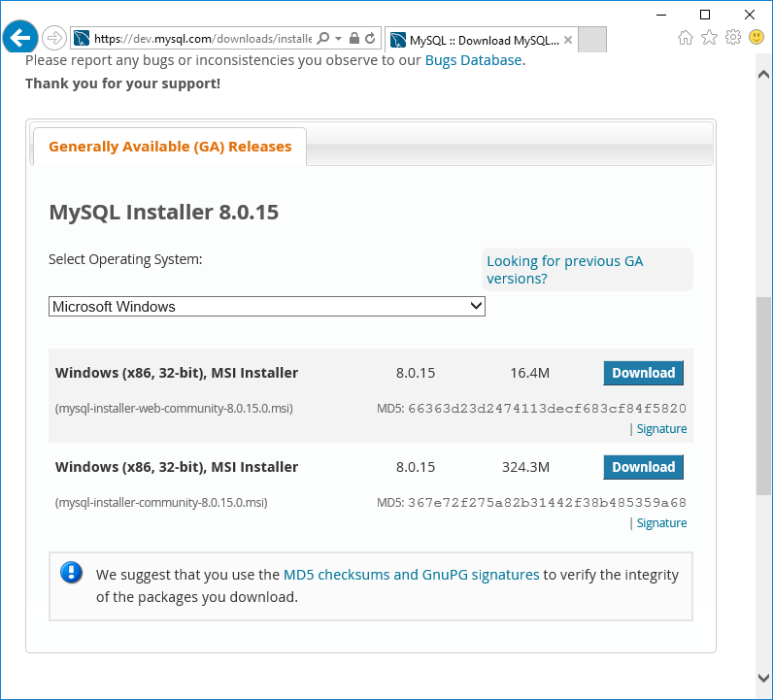
Task: Maximize the browser window
Action: pyautogui.click(x=705, y=15)
